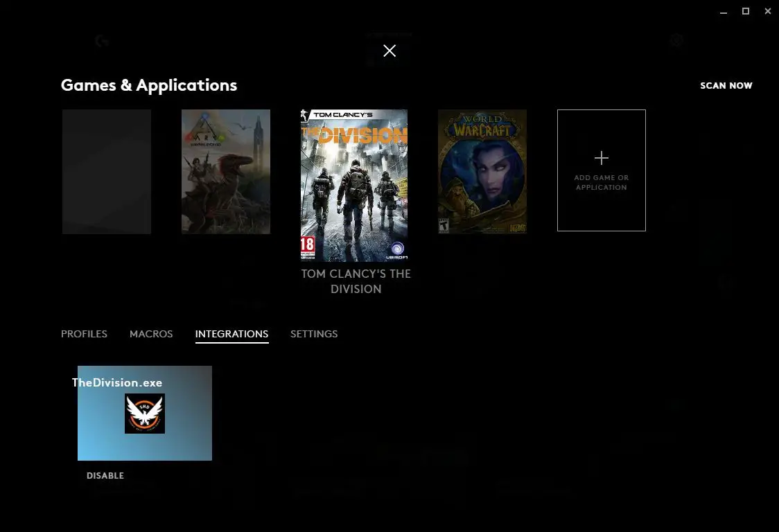Click the dimmed settings gear icon
779x532 pixels.
[676, 40]
